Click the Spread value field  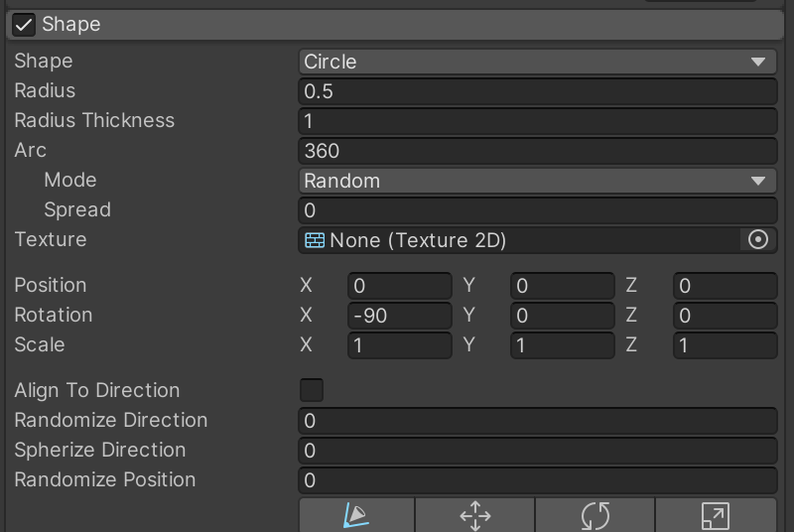[537, 210]
